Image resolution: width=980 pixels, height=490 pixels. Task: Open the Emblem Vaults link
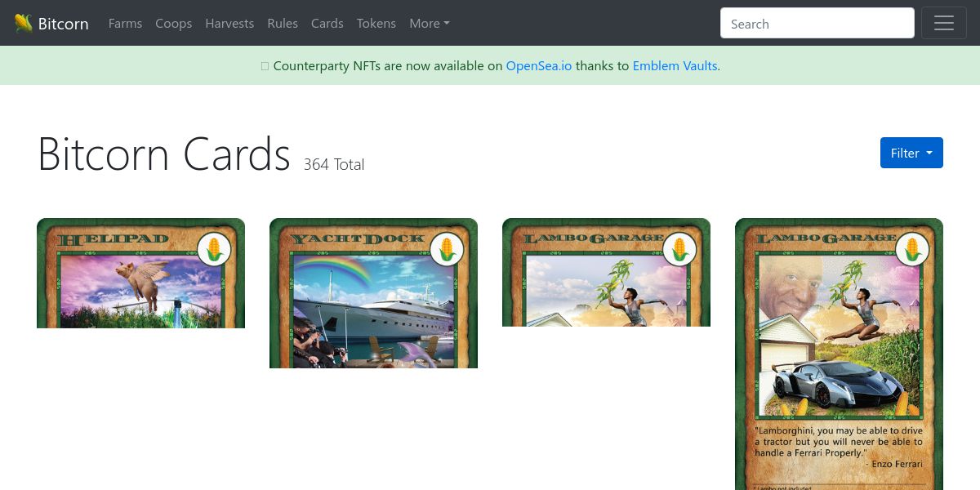[675, 66]
